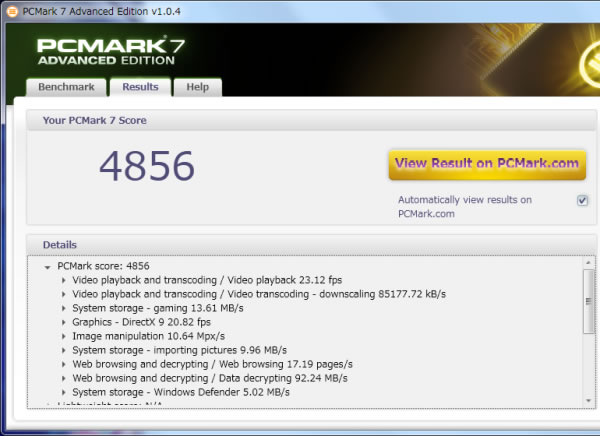This screenshot has height=436, width=600.
Task: Collapse the PCMark score 4856 node
Action: click(x=47, y=267)
